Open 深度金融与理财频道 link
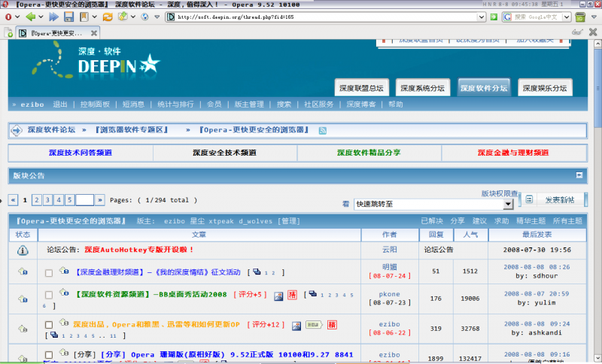The width and height of the screenshot is (602, 364). tap(513, 153)
